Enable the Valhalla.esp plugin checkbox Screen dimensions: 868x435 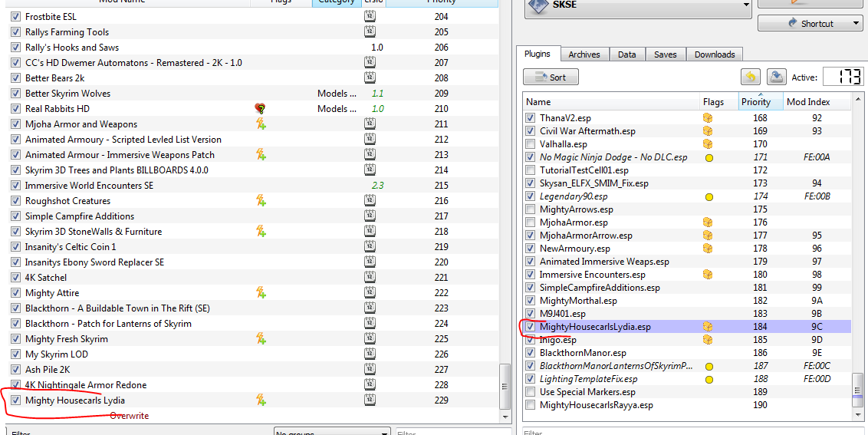click(x=530, y=144)
